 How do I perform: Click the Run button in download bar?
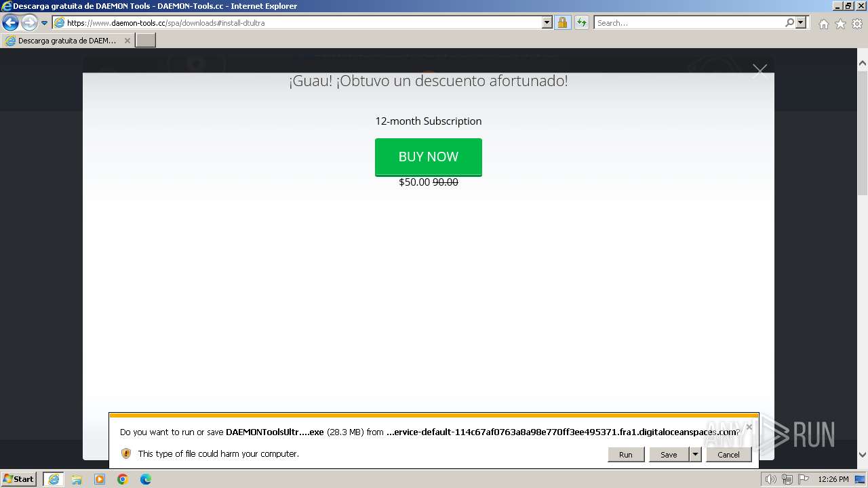(x=626, y=454)
